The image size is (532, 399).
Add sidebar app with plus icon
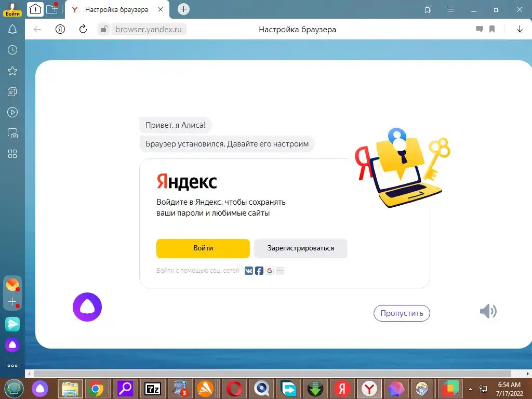pos(12,302)
